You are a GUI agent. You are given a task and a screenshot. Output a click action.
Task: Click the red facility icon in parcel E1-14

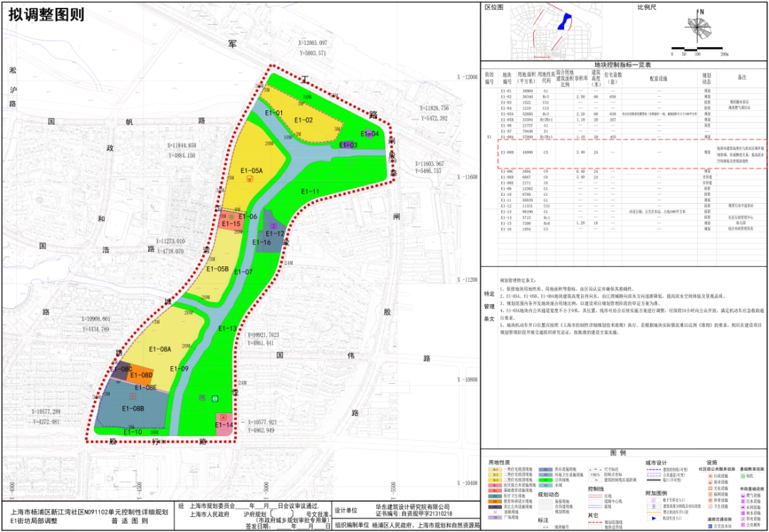[x=223, y=417]
